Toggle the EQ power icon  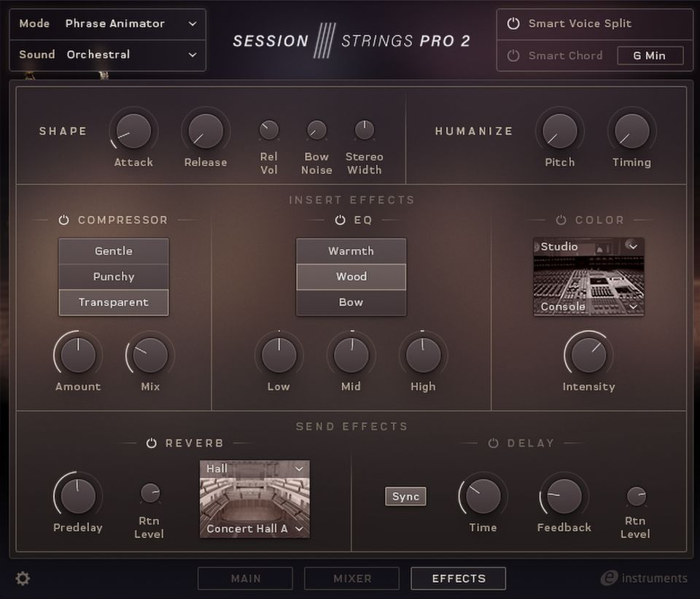[340, 220]
